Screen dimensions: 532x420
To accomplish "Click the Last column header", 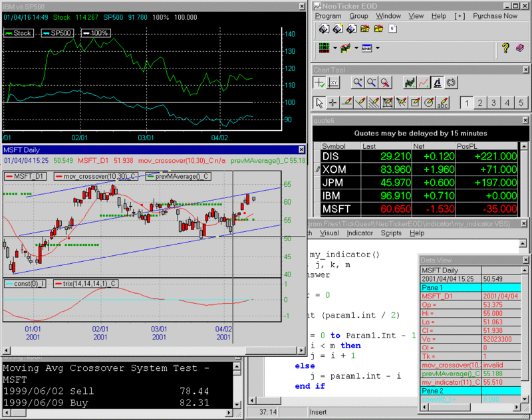I will [x=386, y=146].
